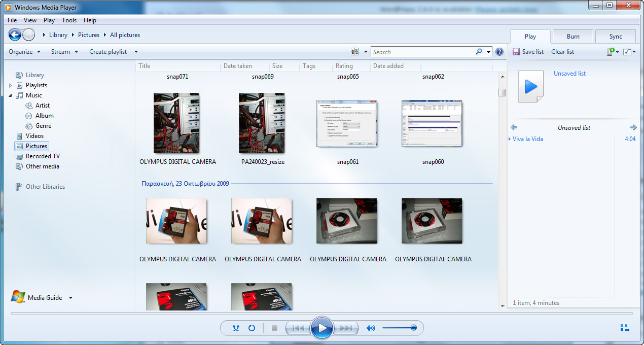Open the Tools menu
644x345 pixels.
[69, 20]
